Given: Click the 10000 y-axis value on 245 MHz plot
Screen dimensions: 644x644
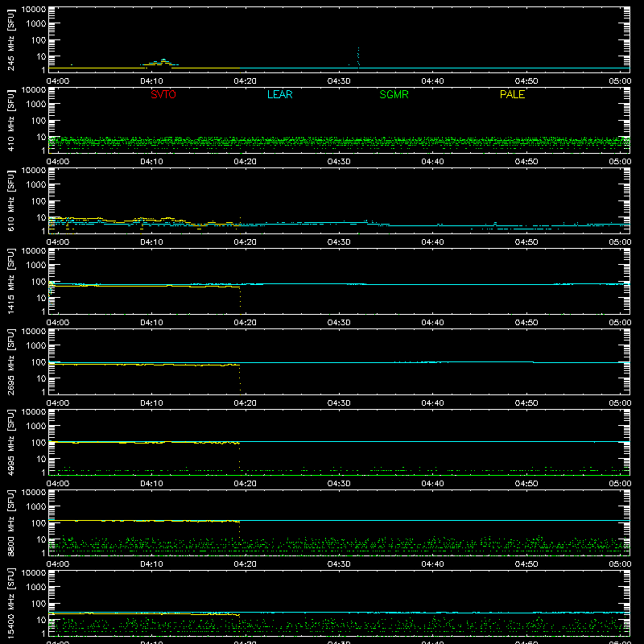Looking at the screenshot, I should (x=34, y=10).
